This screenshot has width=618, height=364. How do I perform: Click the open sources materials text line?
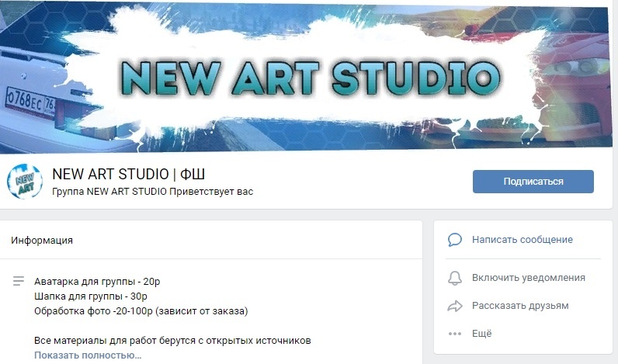point(172,341)
